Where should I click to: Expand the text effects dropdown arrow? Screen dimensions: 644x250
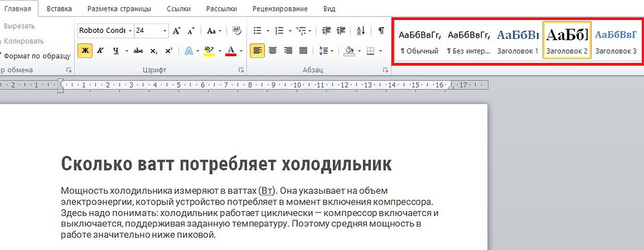198,51
